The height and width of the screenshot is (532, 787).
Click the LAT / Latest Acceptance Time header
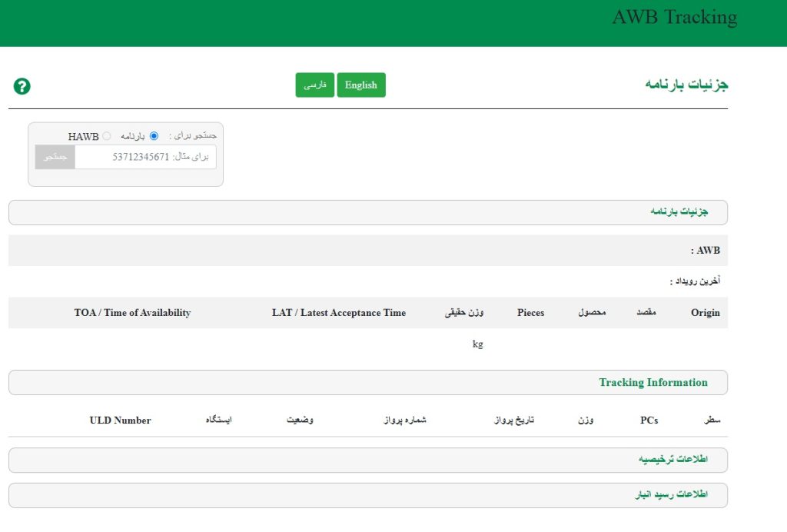point(339,313)
